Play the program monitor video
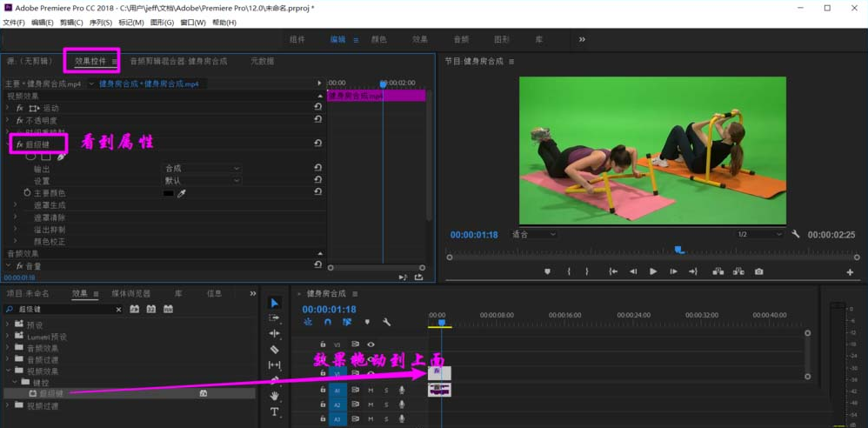868x428 pixels. pos(653,271)
